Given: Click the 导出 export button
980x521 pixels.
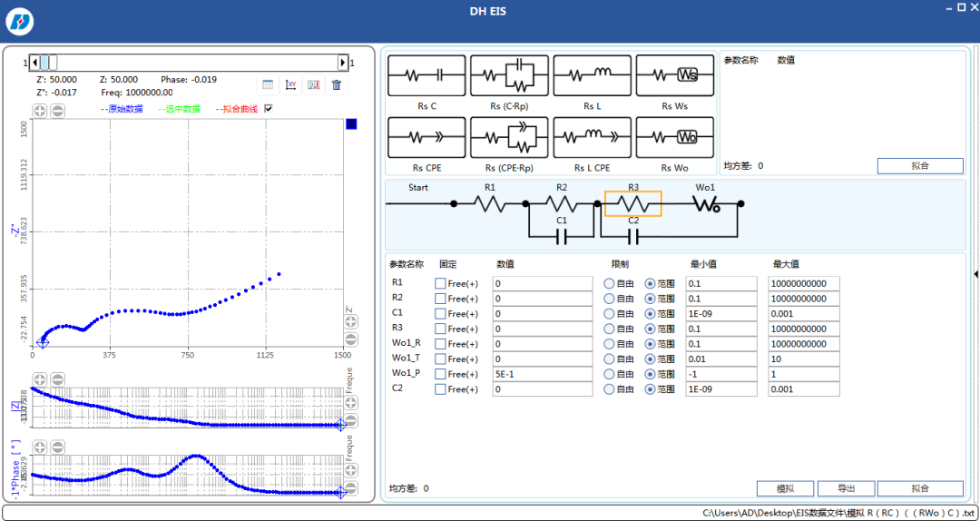Looking at the screenshot, I should click(847, 488).
